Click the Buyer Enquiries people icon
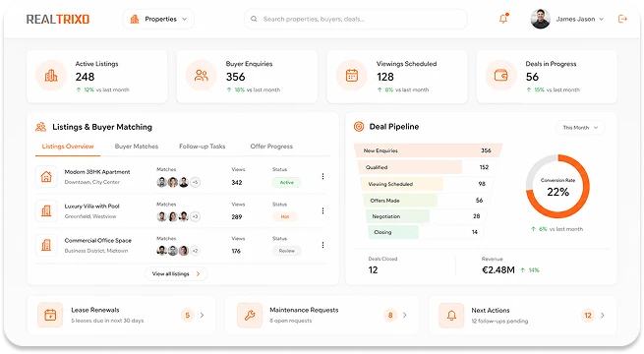 [x=202, y=76]
